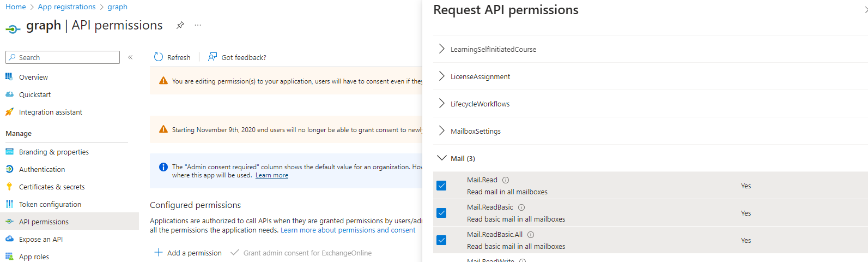Screen dimensions: 868x262
Task: Click the graph app logo icon
Action: point(13,28)
